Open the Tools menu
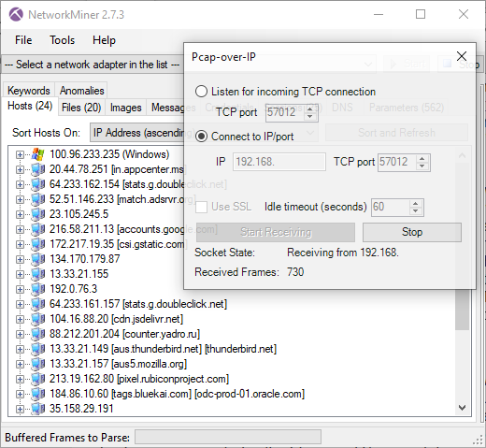 coord(63,40)
